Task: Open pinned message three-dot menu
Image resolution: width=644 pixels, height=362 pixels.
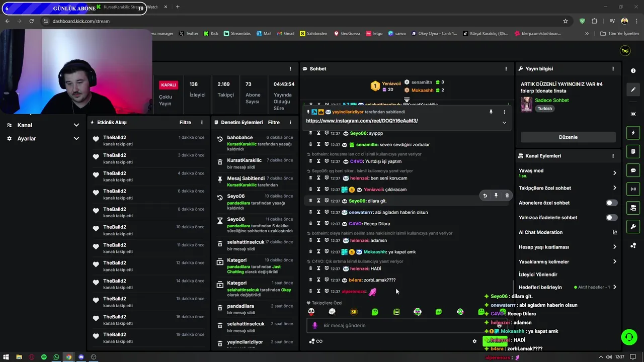Action: click(504, 112)
